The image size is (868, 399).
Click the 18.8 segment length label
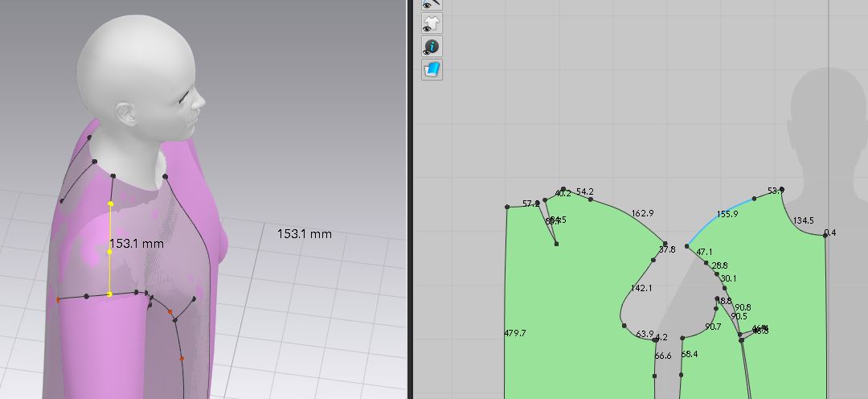point(723,301)
